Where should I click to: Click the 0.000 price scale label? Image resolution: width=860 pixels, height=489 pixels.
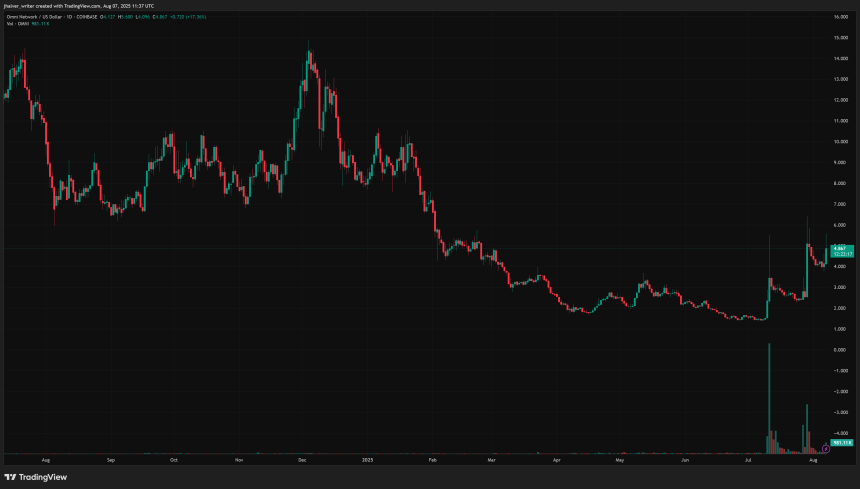click(841, 350)
